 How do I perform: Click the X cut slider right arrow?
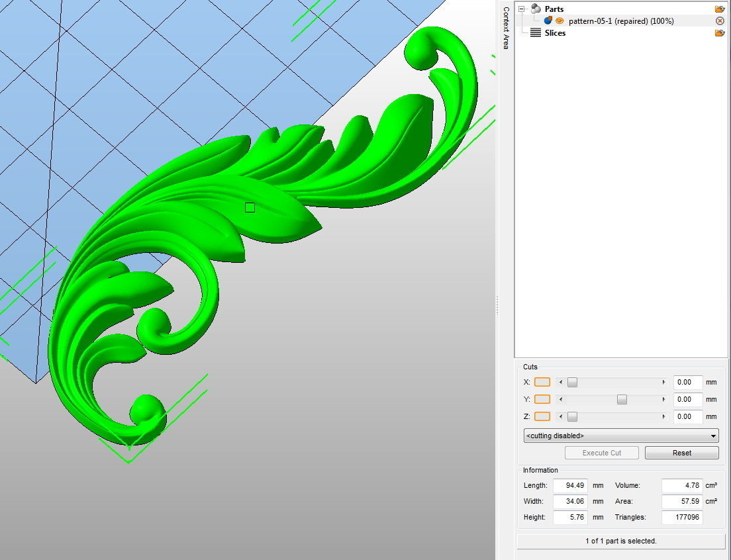[664, 382]
